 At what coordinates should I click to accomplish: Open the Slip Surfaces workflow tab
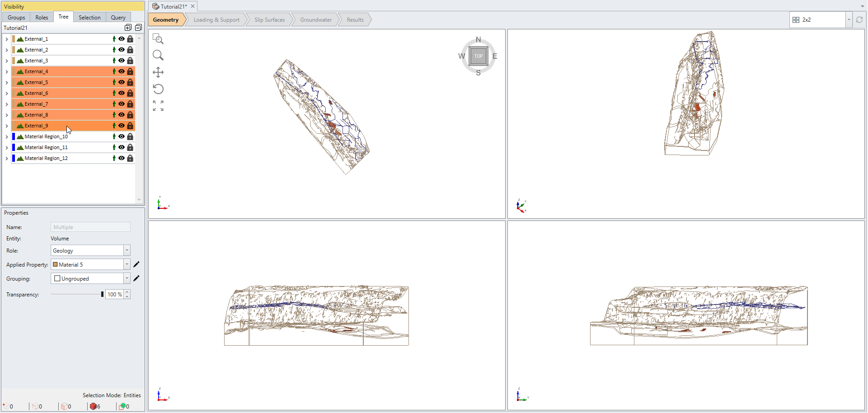coord(269,20)
